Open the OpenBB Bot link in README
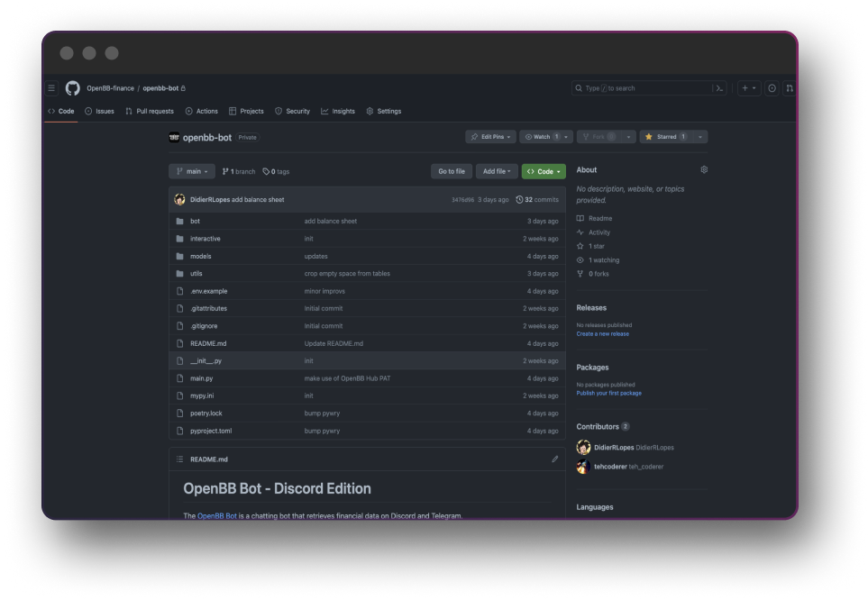Screen dimensions: 868x600 (x=216, y=515)
